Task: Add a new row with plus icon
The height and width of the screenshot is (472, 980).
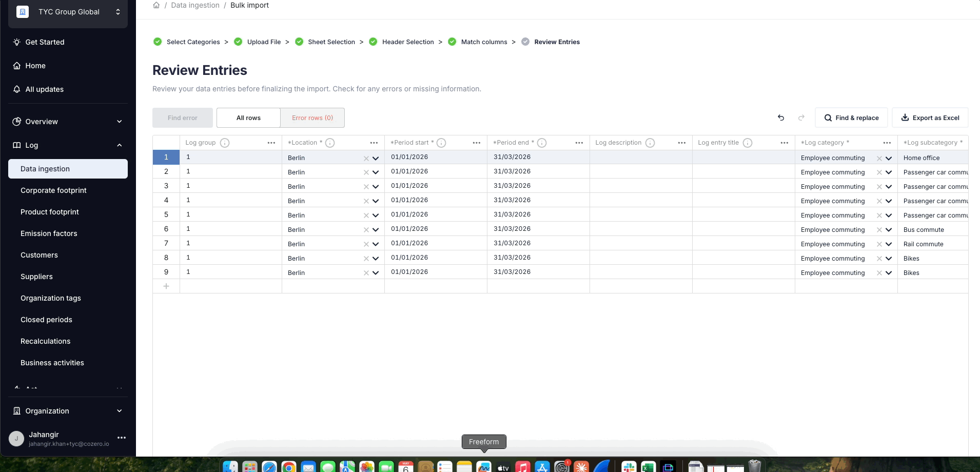Action: 166,286
